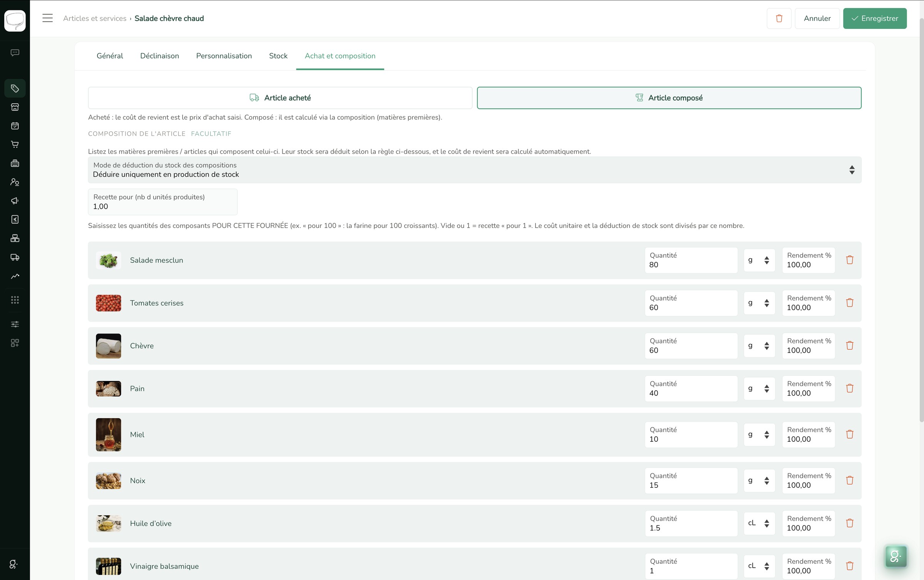The image size is (924, 580).
Task: Remove Chèvre ingredient row
Action: 850,345
